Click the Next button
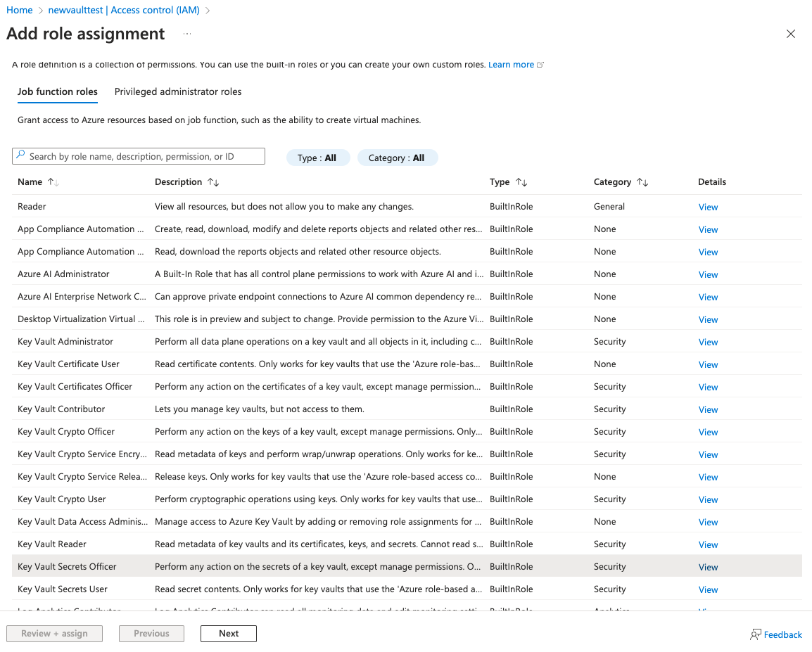This screenshot has width=812, height=652. [229, 634]
